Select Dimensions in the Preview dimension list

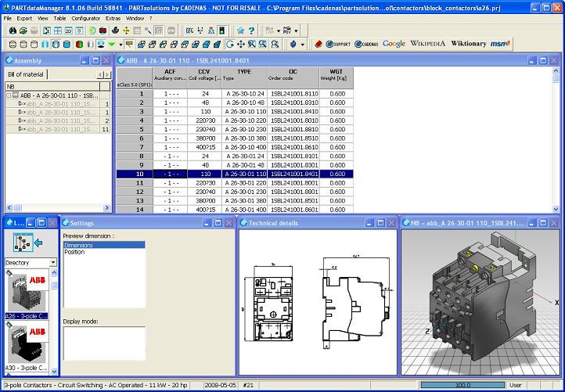(x=104, y=245)
